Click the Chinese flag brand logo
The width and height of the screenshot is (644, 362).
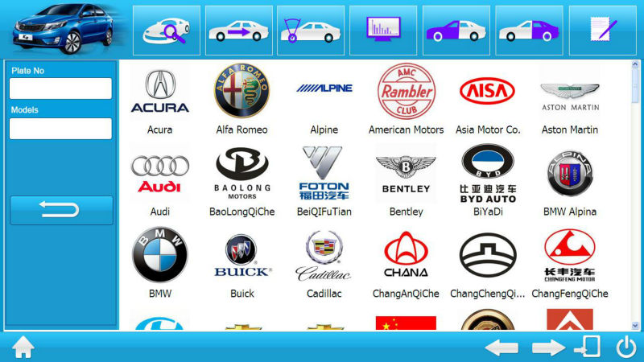point(406,323)
